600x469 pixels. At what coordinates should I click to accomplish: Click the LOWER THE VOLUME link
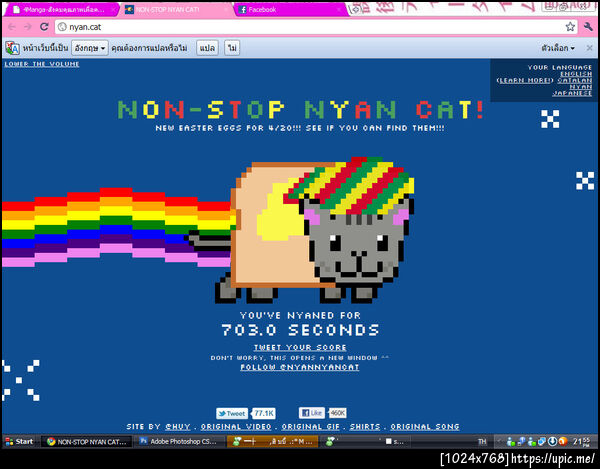coord(42,64)
